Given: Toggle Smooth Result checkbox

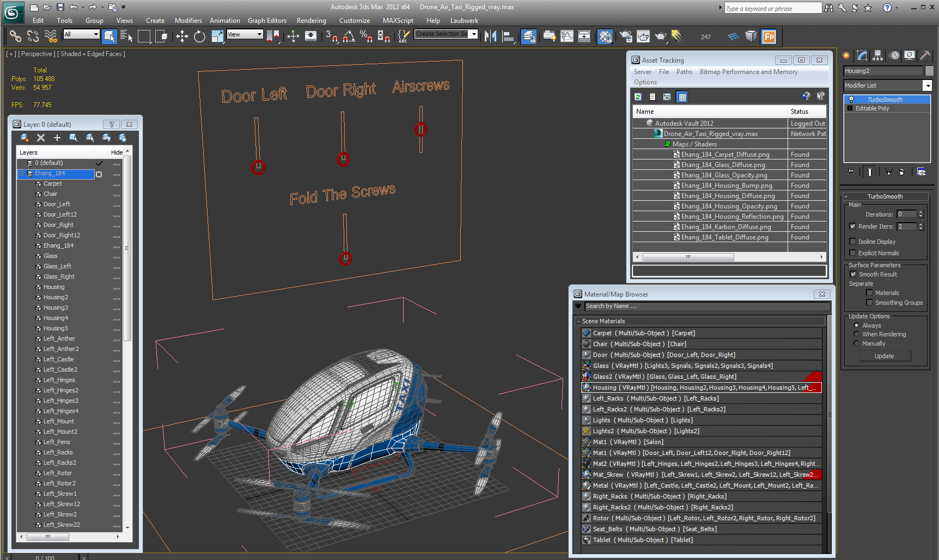Looking at the screenshot, I should (853, 274).
